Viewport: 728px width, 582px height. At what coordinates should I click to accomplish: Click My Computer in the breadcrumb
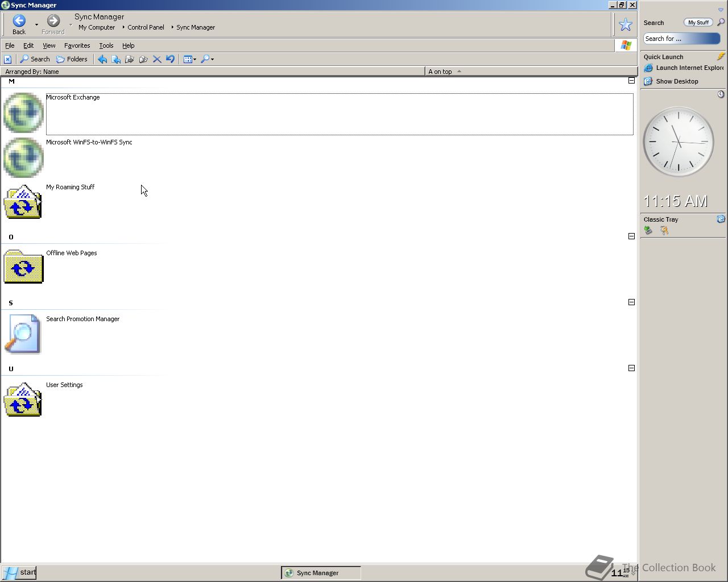(97, 27)
